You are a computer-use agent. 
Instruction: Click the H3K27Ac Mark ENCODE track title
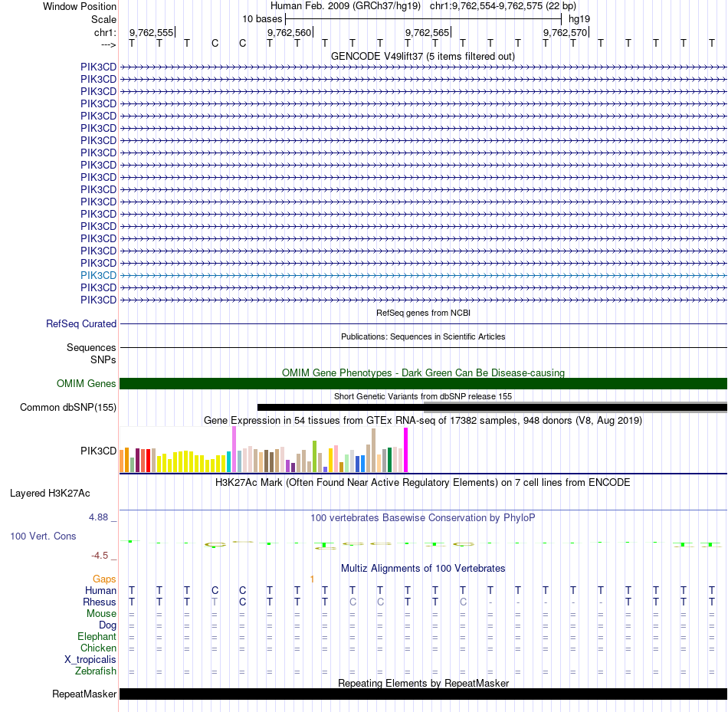(x=423, y=483)
